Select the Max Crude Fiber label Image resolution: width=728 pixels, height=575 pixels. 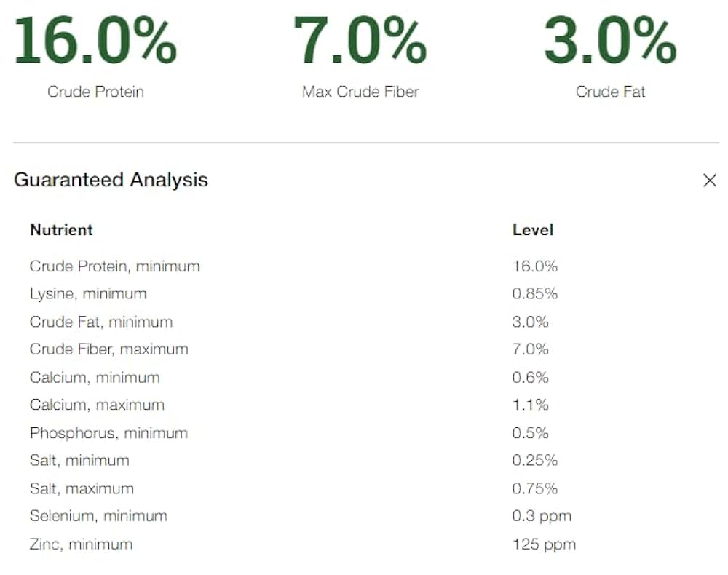360,92
